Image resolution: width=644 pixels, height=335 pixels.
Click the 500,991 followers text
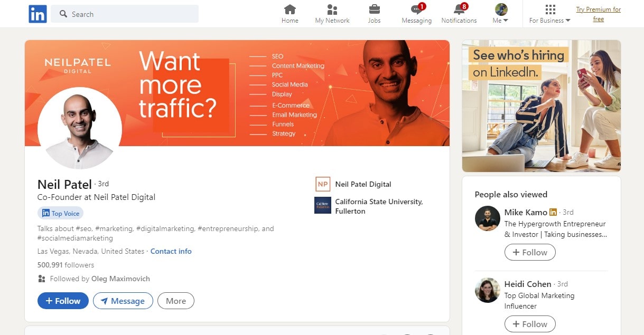66,265
